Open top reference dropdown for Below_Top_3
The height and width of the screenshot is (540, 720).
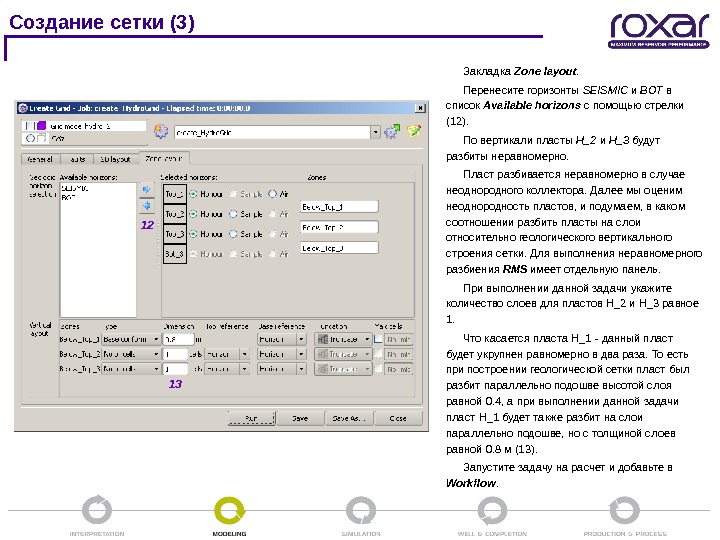245,369
